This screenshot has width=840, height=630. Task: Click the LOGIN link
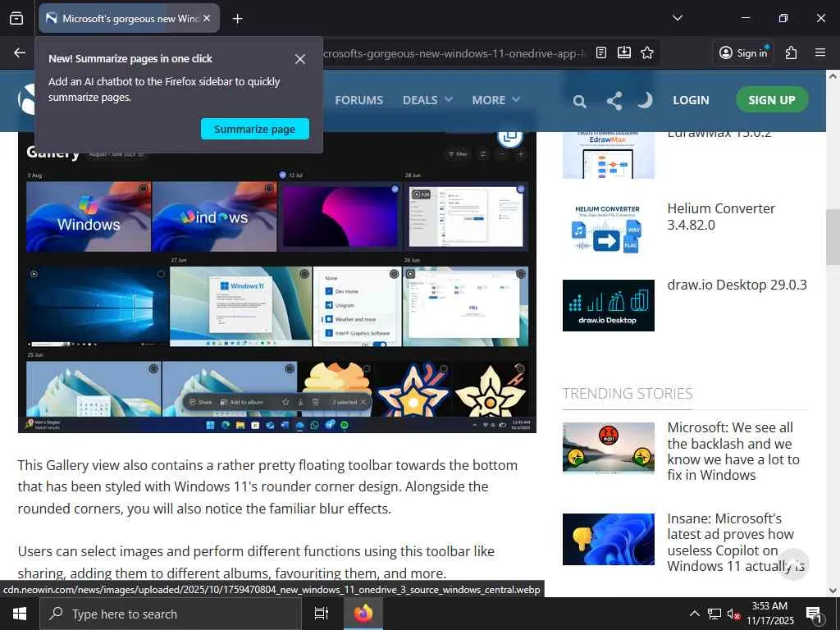[x=691, y=100]
